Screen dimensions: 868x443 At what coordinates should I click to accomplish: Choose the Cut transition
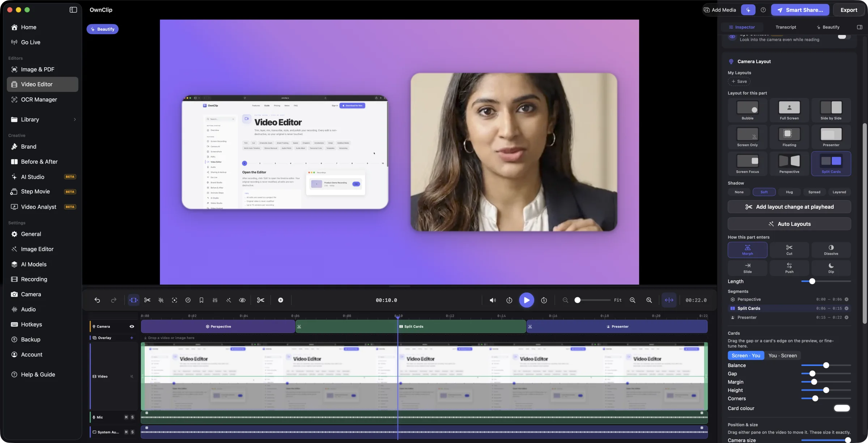coord(789,250)
